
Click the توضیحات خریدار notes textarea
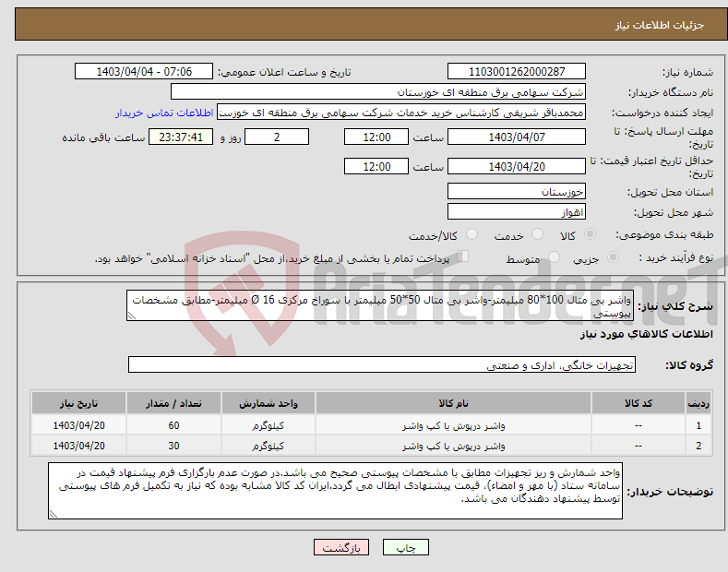(335, 491)
